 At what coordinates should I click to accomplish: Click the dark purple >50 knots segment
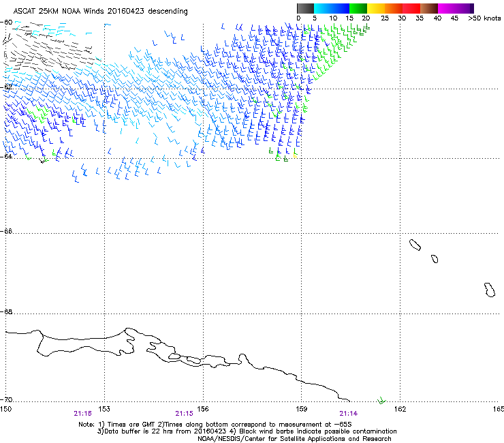(472, 8)
